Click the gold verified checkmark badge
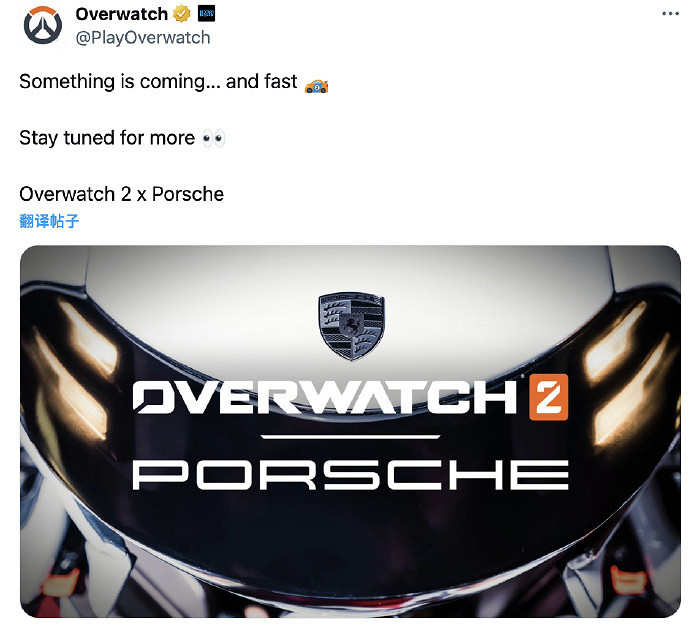Image resolution: width=690 pixels, height=629 pixels. point(181,14)
